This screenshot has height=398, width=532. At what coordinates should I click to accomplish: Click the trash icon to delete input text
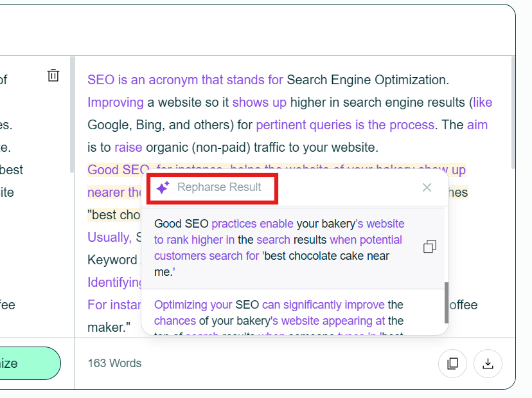pos(53,75)
